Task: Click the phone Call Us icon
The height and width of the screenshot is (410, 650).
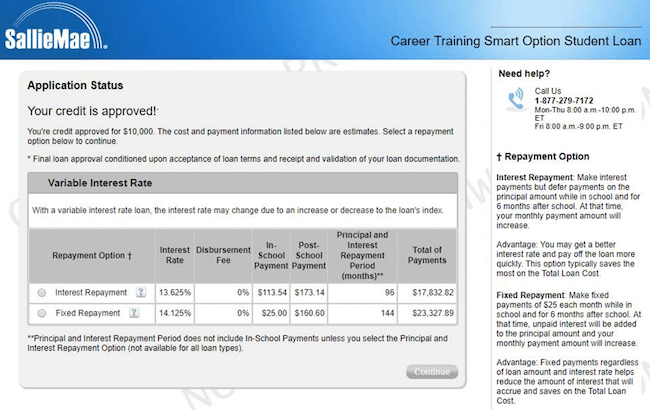Action: (x=516, y=99)
